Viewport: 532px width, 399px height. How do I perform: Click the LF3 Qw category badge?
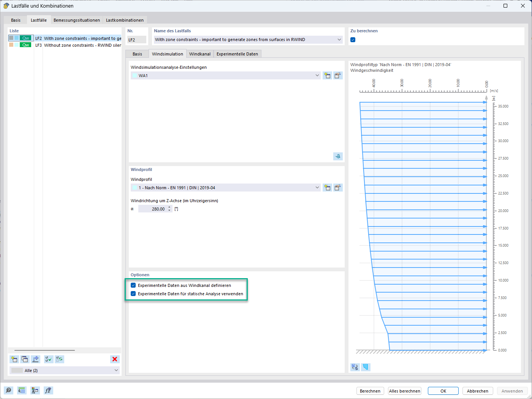click(25, 45)
